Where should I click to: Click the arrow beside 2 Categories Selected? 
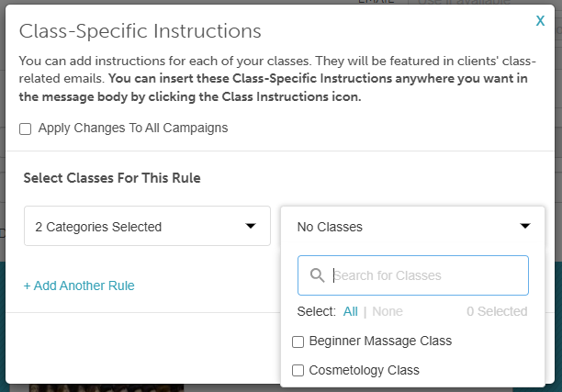click(250, 226)
